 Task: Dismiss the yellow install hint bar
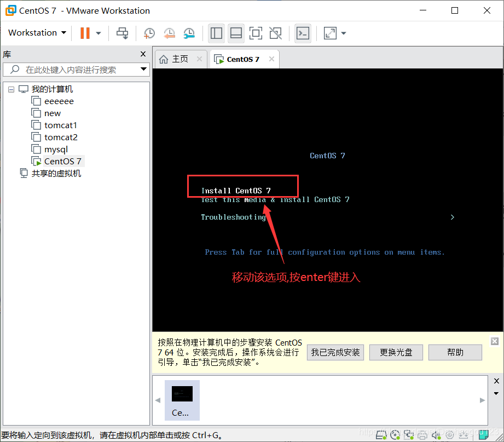(495, 341)
